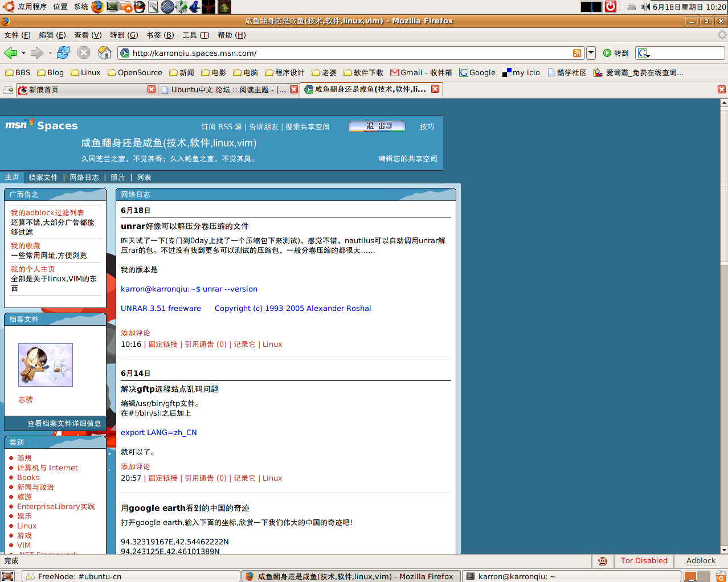Go to the Firefox home page
The height and width of the screenshot is (582, 728).
tap(105, 53)
